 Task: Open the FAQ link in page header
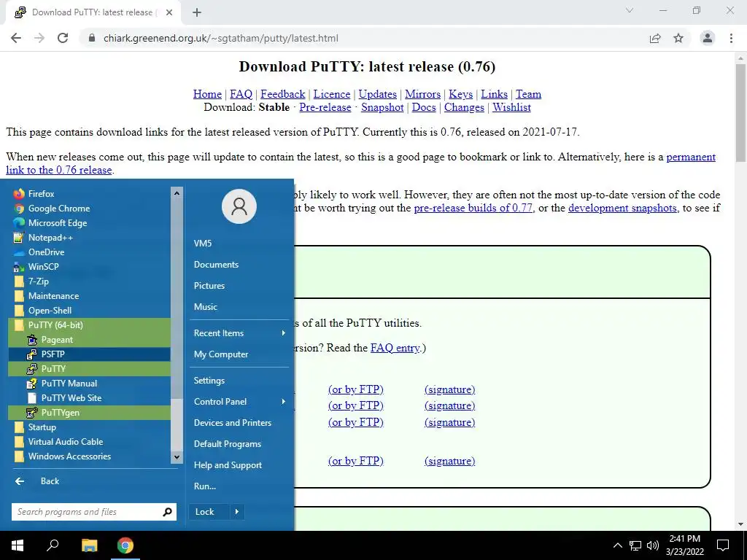[x=241, y=94]
